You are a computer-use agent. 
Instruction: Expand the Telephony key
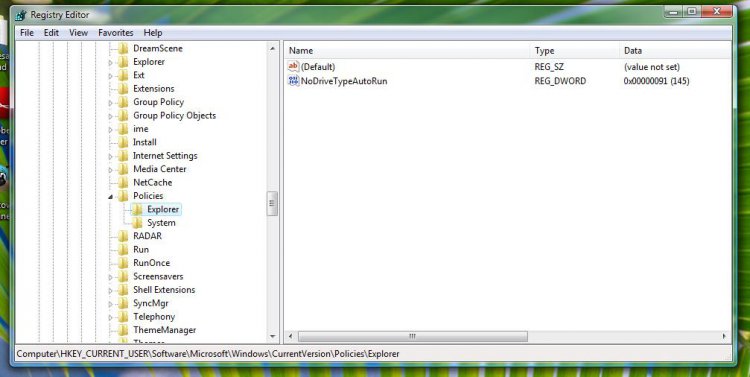point(110,317)
